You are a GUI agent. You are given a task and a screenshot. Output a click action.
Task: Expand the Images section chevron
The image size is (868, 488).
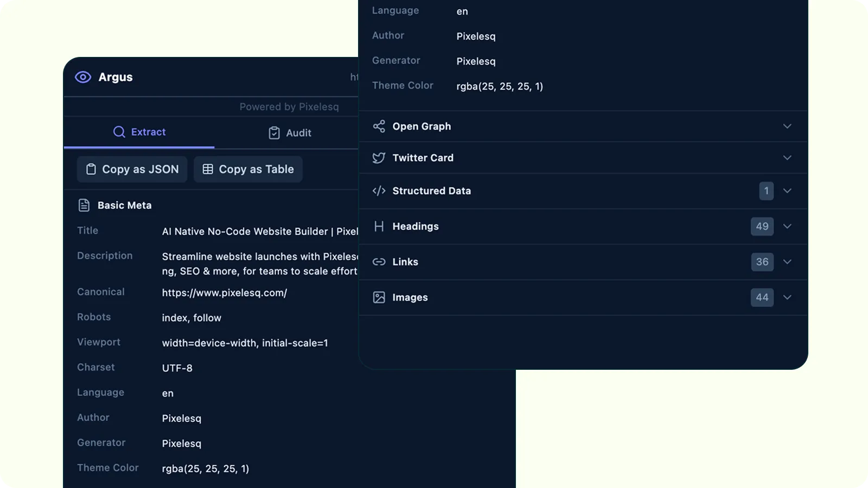click(x=787, y=297)
